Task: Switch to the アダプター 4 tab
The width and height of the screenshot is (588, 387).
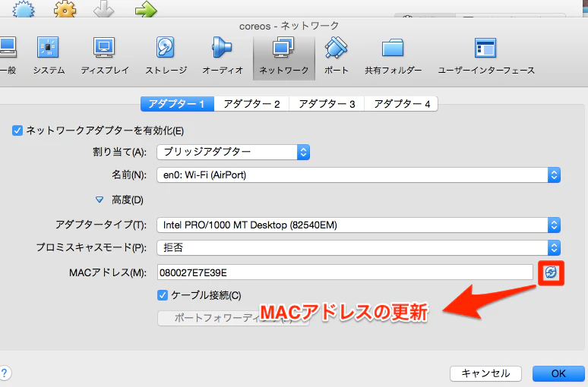Action: [x=401, y=104]
